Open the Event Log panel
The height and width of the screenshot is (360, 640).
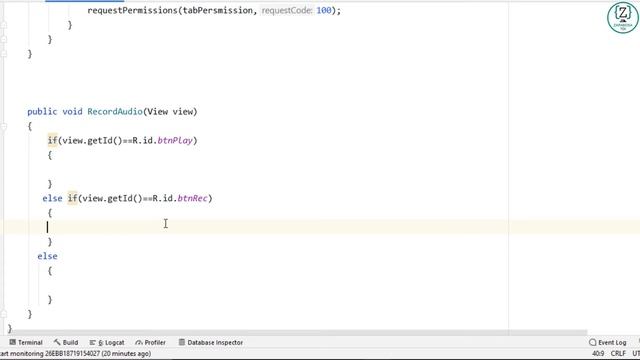pos(608,342)
